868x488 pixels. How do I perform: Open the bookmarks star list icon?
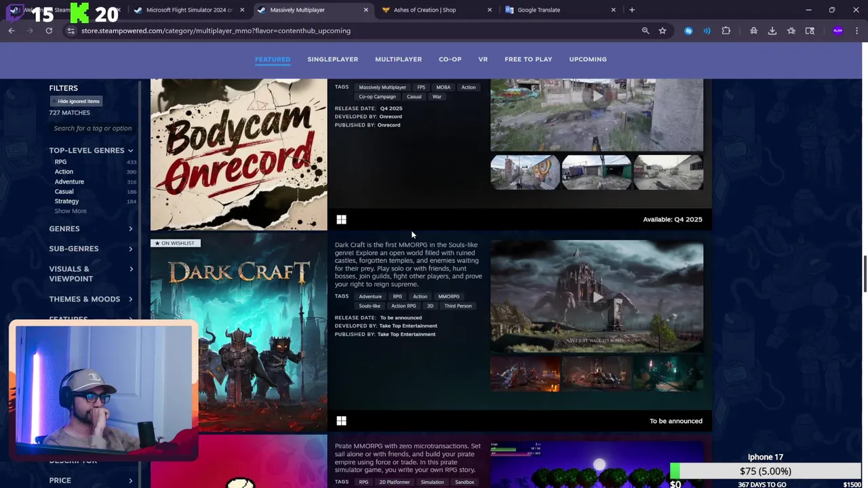coord(791,30)
